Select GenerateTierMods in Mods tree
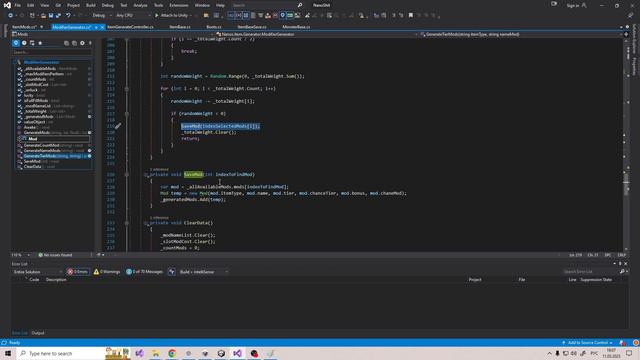The height and width of the screenshot is (360, 640). (55, 156)
